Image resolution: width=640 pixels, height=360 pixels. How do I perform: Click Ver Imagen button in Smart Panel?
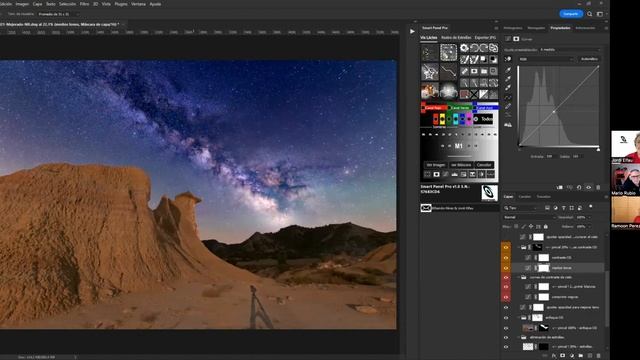point(436,165)
